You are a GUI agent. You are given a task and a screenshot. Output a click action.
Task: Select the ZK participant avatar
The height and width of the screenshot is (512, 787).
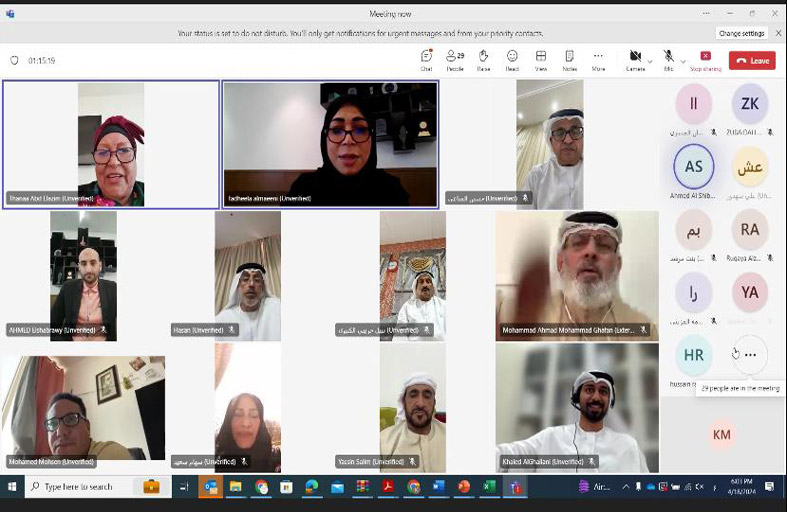[x=749, y=104]
